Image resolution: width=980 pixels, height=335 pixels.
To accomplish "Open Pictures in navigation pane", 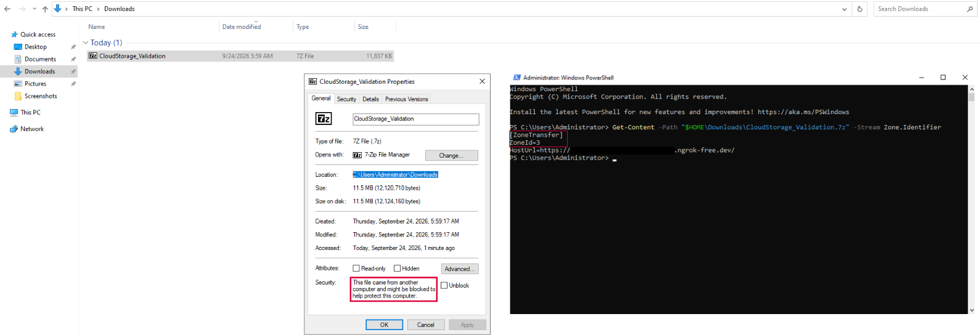I will tap(35, 84).
